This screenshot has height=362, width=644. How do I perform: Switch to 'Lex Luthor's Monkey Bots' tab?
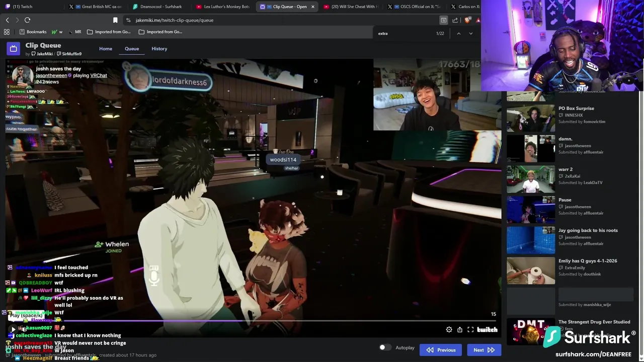coord(222,7)
